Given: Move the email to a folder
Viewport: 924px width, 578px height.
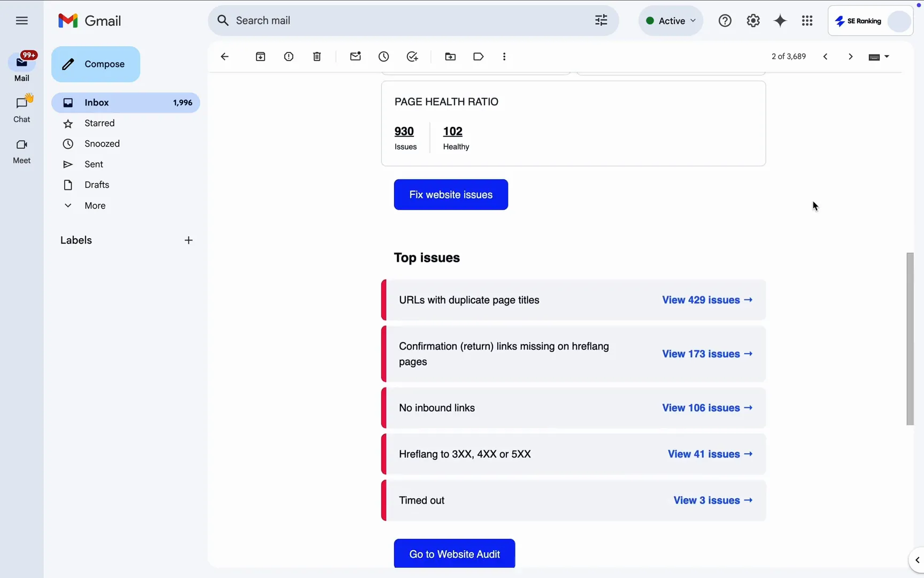Looking at the screenshot, I should 450,56.
